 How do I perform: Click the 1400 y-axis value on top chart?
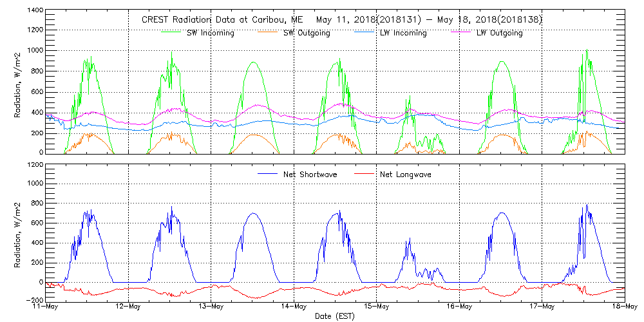tap(35, 12)
